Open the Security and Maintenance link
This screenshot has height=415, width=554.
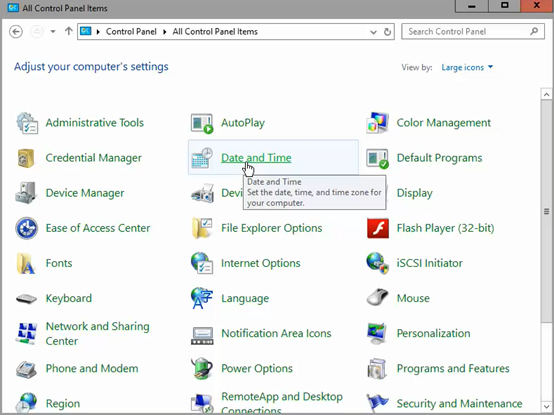pyautogui.click(x=459, y=404)
